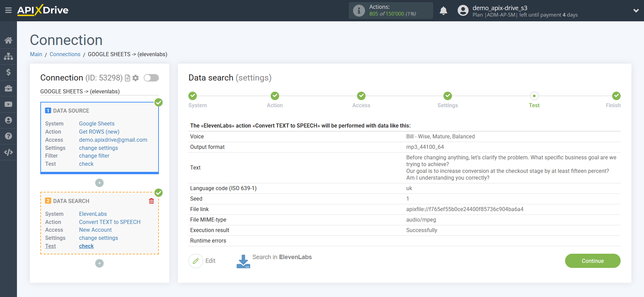This screenshot has height=297, width=644.
Task: Select the File MIME-type value audio/mpeg
Action: click(421, 220)
